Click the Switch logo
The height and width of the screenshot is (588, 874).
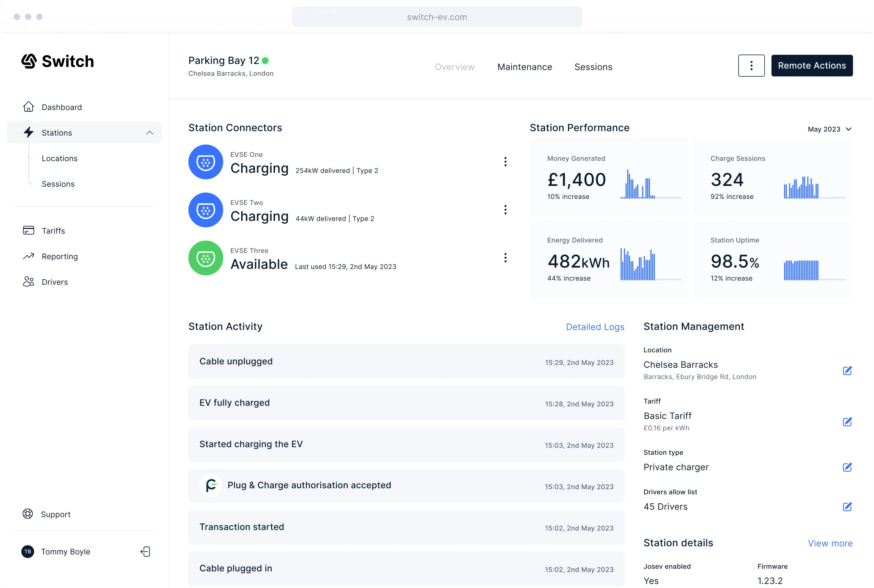[57, 61]
